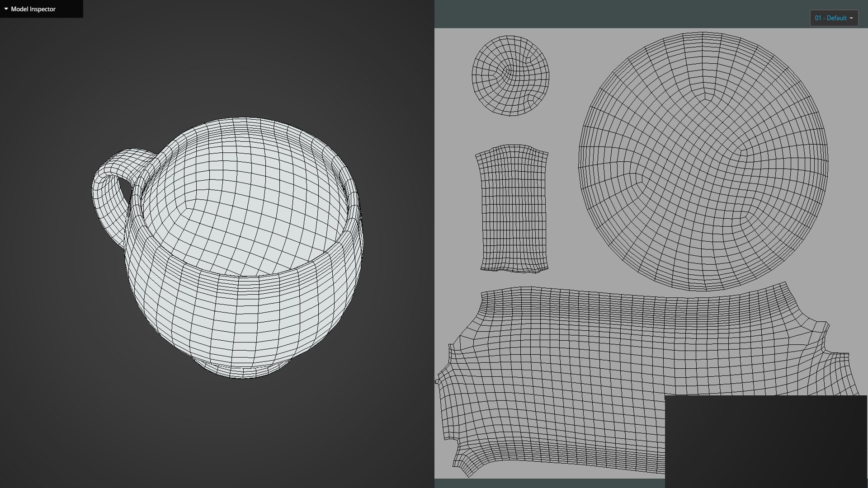Select the cup wireframe model in viewport
This screenshot has width=868, height=488.
point(227,248)
